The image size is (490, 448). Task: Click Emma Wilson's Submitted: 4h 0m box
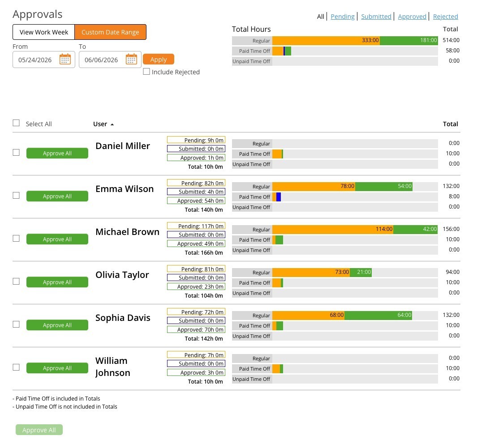[x=196, y=192]
